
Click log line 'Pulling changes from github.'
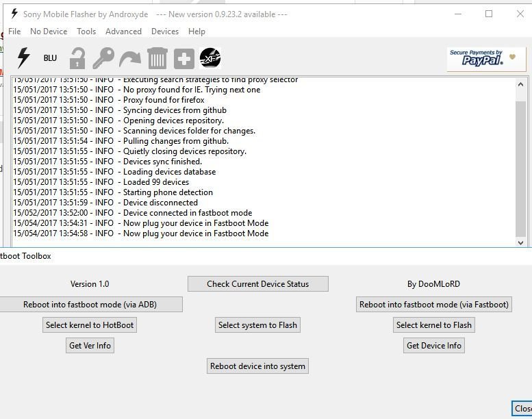click(x=121, y=141)
